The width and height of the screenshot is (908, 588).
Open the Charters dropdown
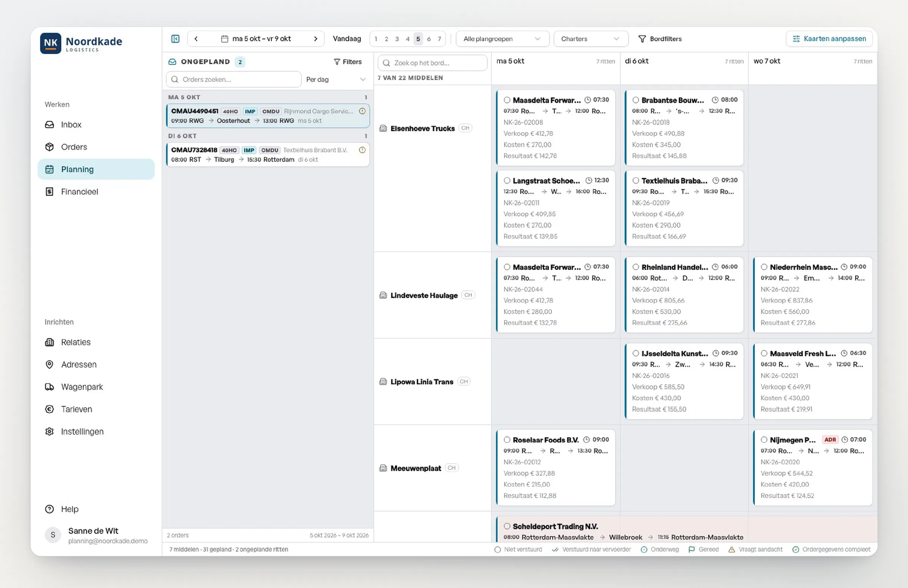[591, 39]
